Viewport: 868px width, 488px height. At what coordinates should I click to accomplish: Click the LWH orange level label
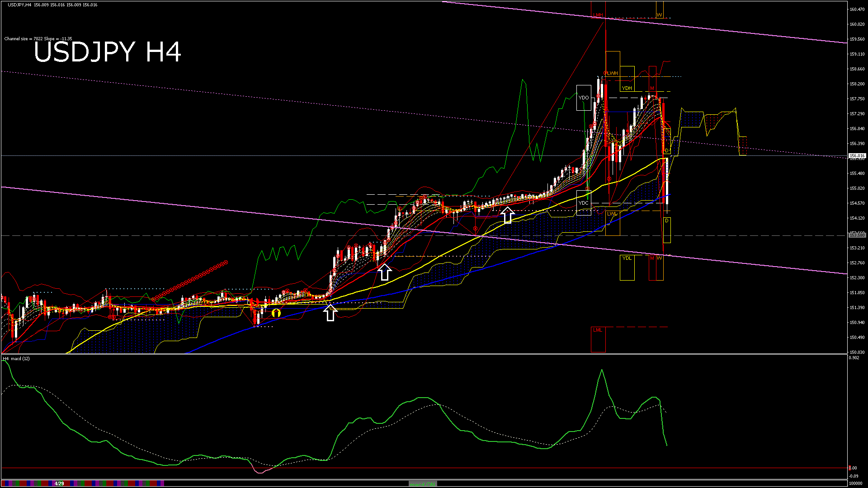tap(612, 73)
